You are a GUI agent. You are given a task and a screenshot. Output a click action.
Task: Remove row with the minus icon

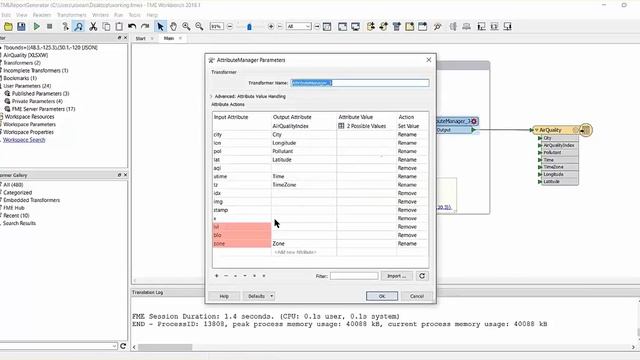[226, 276]
